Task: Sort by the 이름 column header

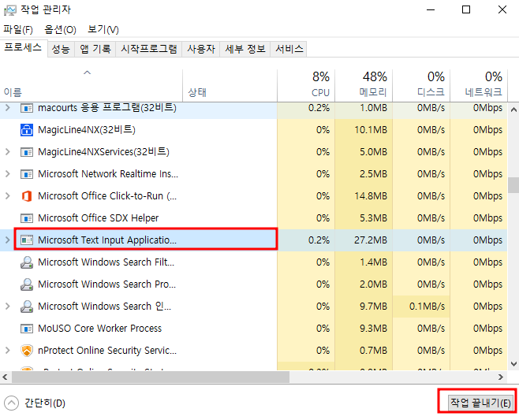Action: point(91,86)
